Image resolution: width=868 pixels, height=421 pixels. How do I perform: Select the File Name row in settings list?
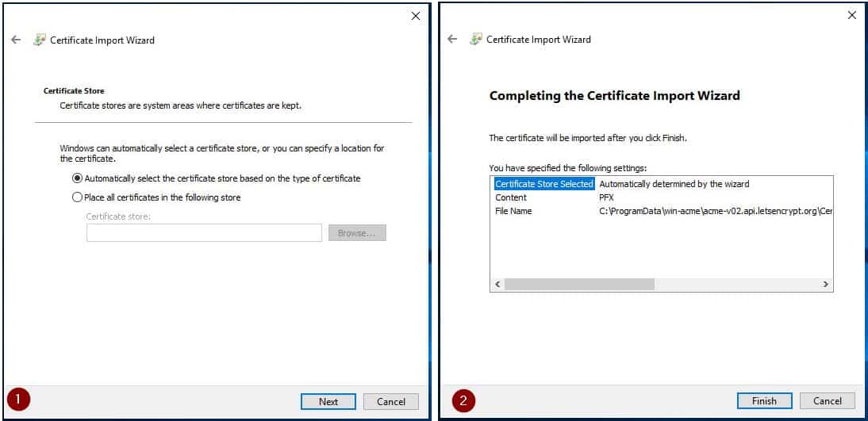click(x=662, y=211)
